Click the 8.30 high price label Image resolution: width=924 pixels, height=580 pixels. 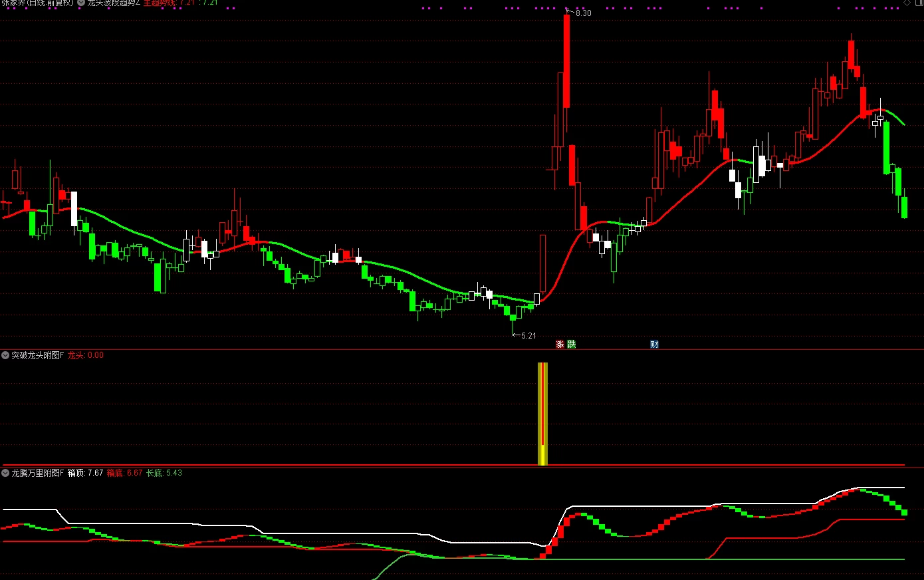click(x=583, y=13)
